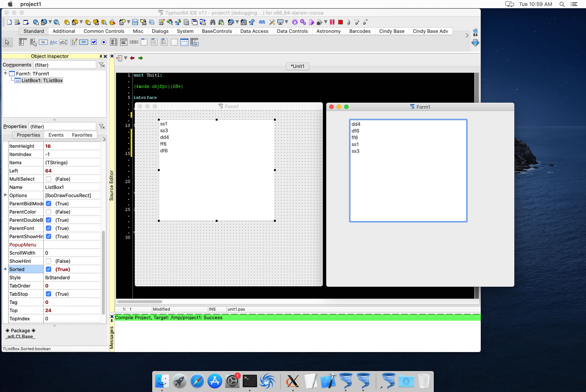Screen dimensions: 586x392
Task: Pick the TToggleBox 'on' component icon
Action: 84,42
